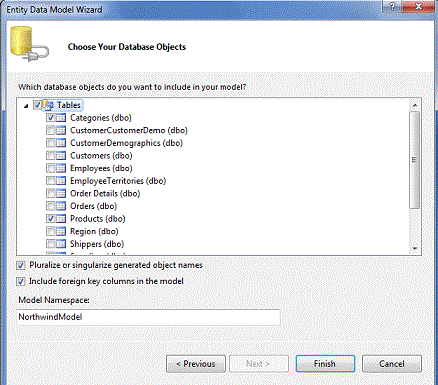Select the Products (dbo) row text
The width and height of the screenshot is (438, 385).
tap(98, 219)
